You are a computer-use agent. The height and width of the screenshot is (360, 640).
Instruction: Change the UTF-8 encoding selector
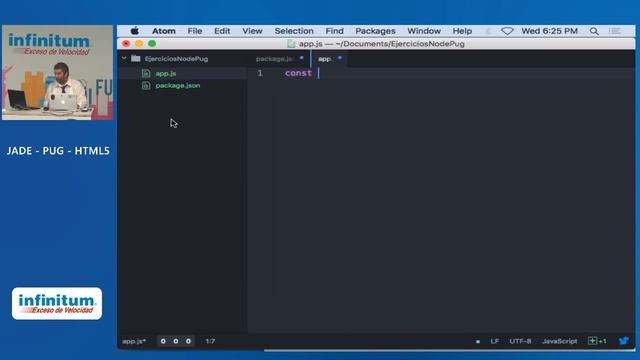point(520,341)
